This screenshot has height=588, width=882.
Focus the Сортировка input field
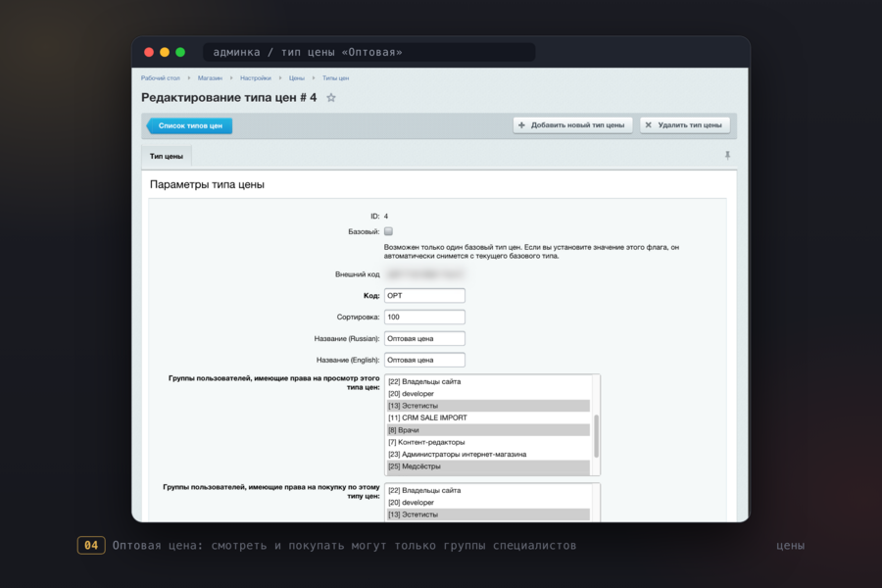coord(424,317)
